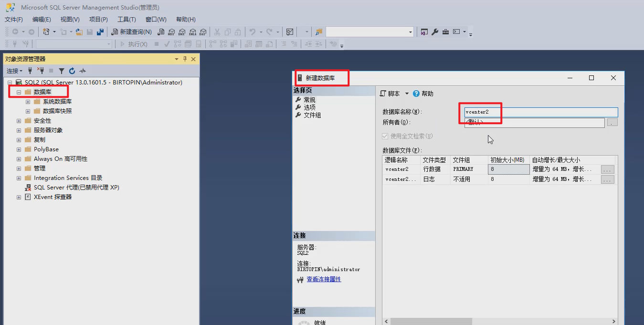
Task: Open the 视图(V) menu
Action: click(x=70, y=20)
